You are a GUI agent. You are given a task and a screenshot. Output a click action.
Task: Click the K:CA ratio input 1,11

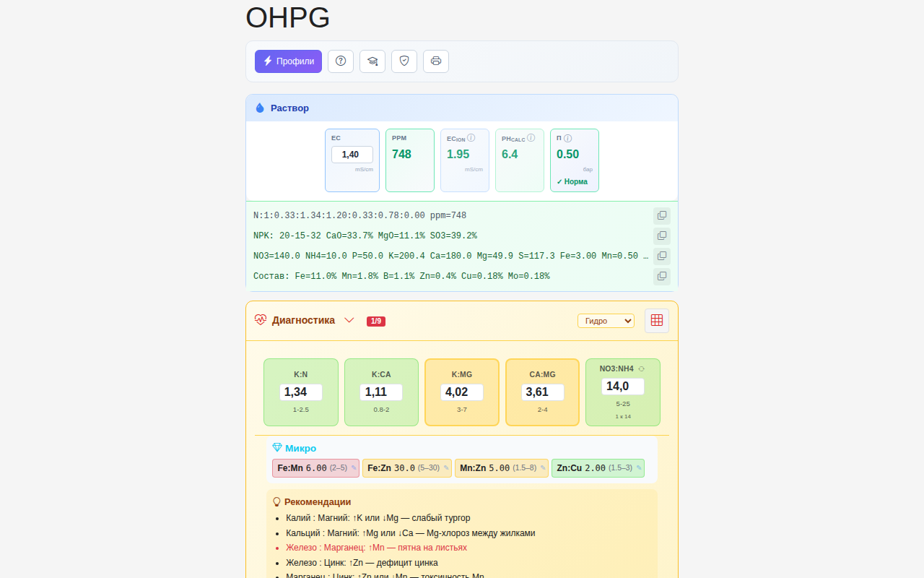pyautogui.click(x=381, y=392)
